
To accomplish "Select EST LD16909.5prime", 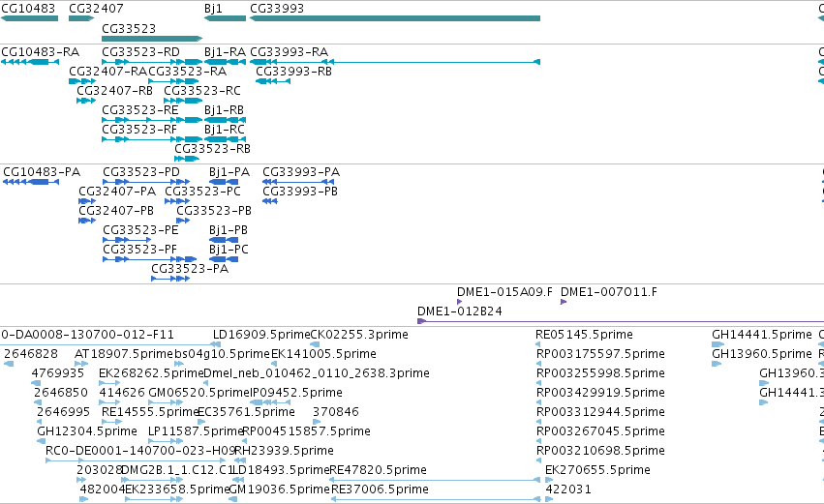I will tap(261, 335).
